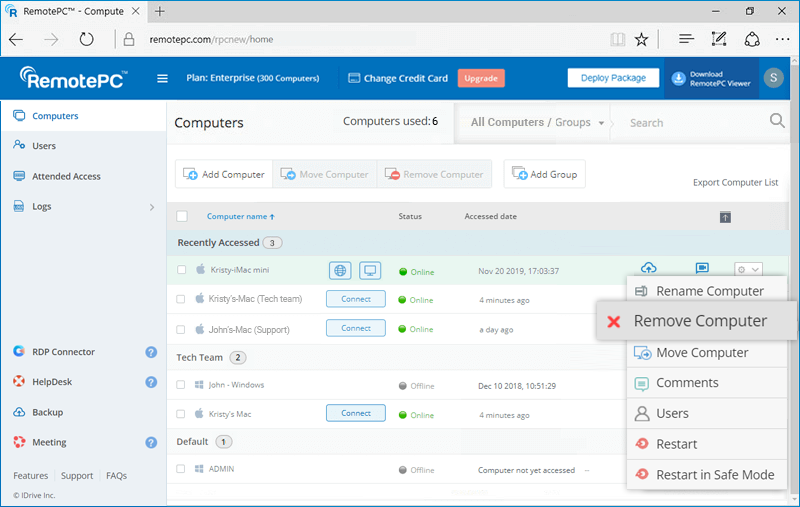Select Restart from context menu

pos(707,444)
